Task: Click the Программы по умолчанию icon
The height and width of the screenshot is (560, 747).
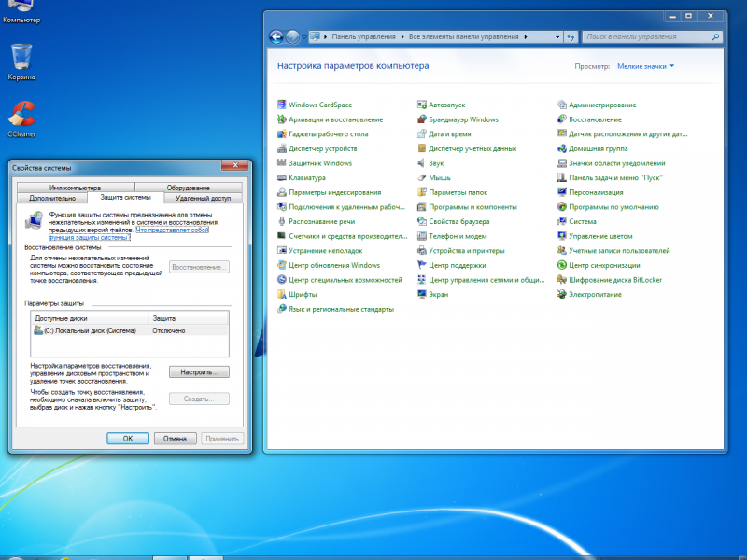Action: pos(562,207)
